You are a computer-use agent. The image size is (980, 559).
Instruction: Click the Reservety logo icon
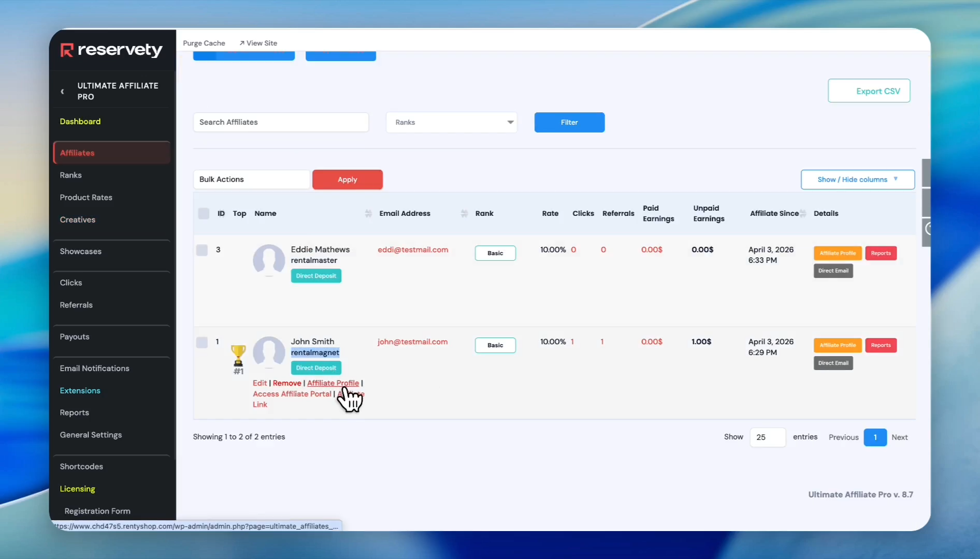(x=67, y=50)
